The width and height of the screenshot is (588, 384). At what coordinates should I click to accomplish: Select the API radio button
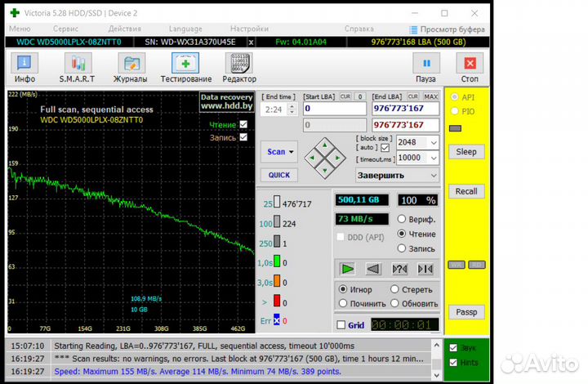pos(455,97)
